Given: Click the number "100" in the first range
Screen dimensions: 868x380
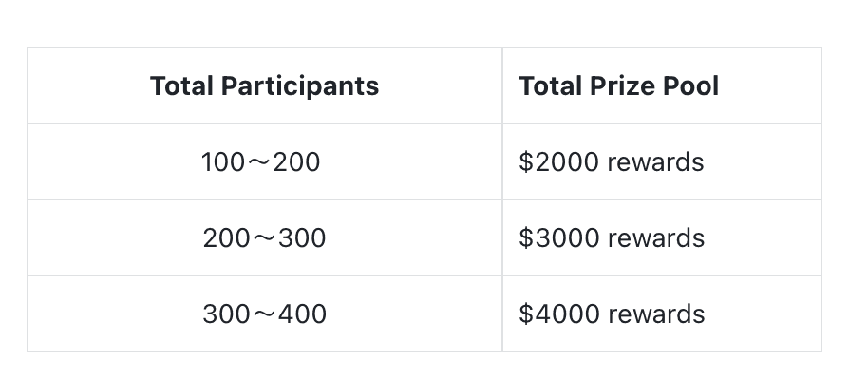Looking at the screenshot, I should click(222, 162).
